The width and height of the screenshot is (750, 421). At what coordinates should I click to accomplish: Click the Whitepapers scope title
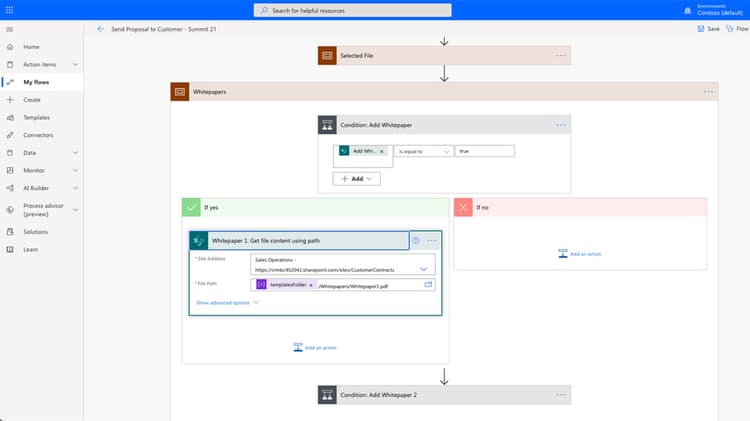[210, 92]
